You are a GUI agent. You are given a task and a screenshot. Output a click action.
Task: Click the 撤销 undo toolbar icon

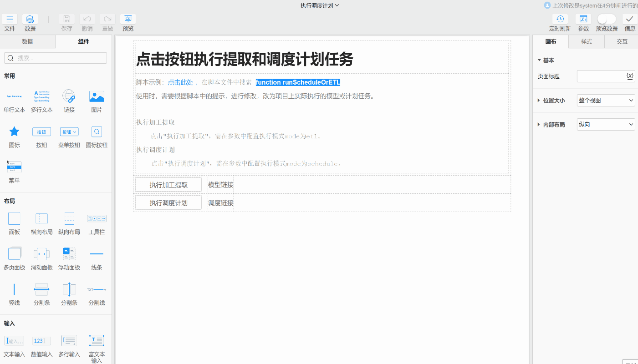click(x=87, y=19)
